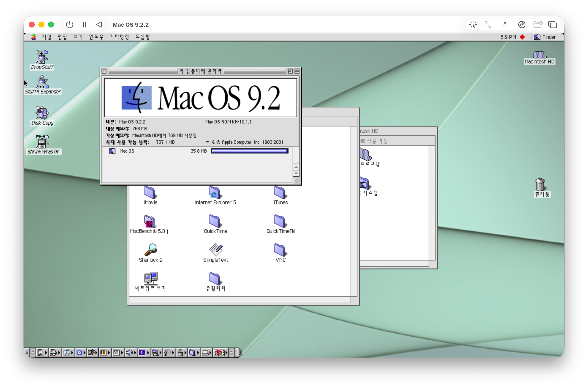Open the 도움말 menu
This screenshot has height=389, width=588.
(x=143, y=37)
